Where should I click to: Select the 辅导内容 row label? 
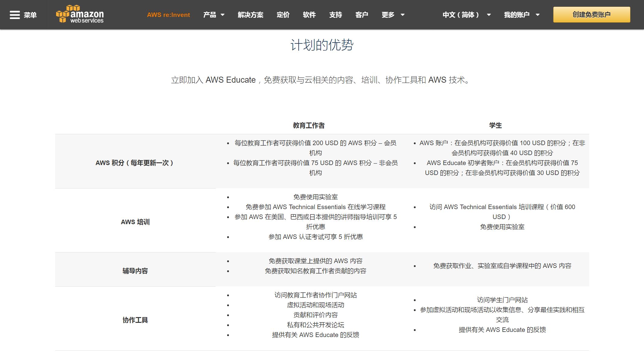(x=135, y=271)
